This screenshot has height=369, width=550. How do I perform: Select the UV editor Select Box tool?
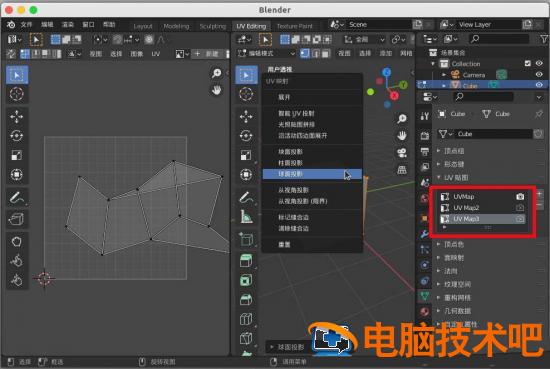pyautogui.click(x=17, y=75)
